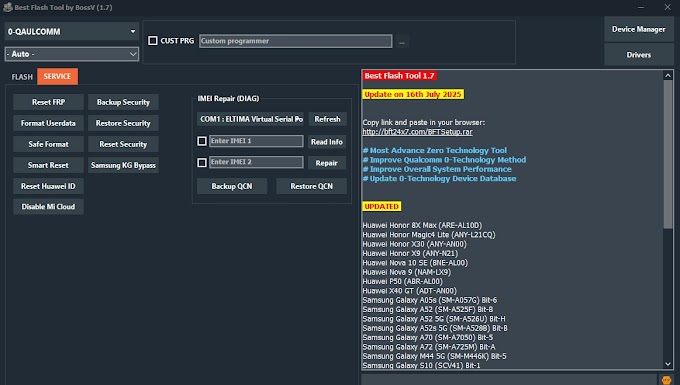The width and height of the screenshot is (680, 385).
Task: Click Smart Reset
Action: tap(48, 165)
